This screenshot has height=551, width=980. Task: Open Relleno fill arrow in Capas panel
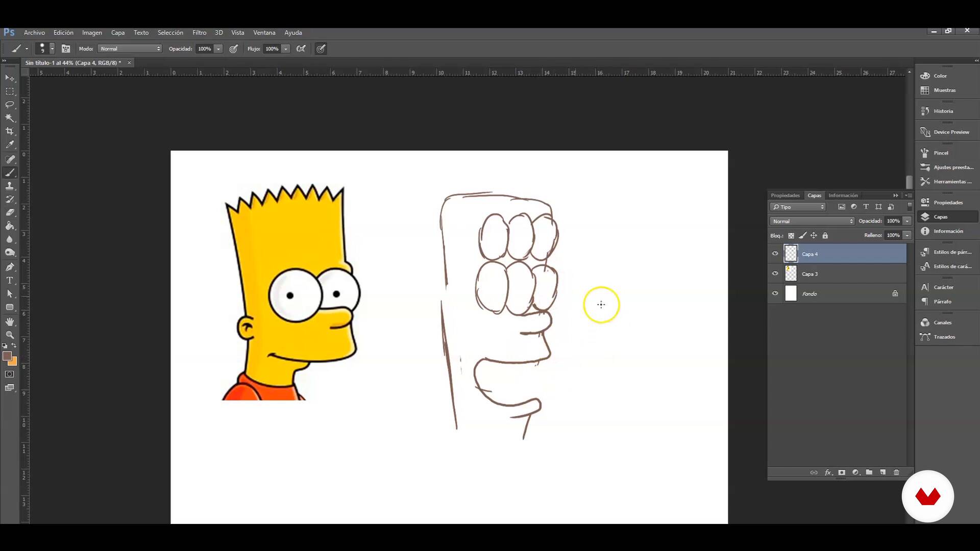point(907,235)
